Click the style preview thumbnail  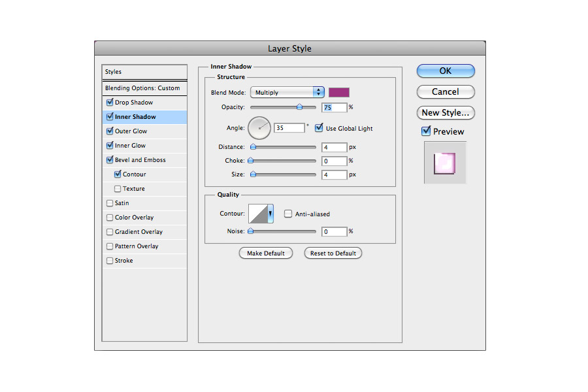tap(445, 163)
